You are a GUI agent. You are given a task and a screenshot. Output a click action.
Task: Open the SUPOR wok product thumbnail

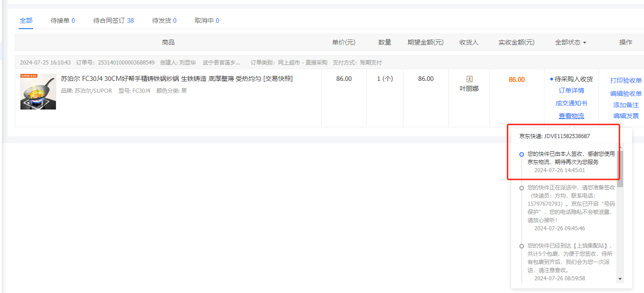(38, 91)
